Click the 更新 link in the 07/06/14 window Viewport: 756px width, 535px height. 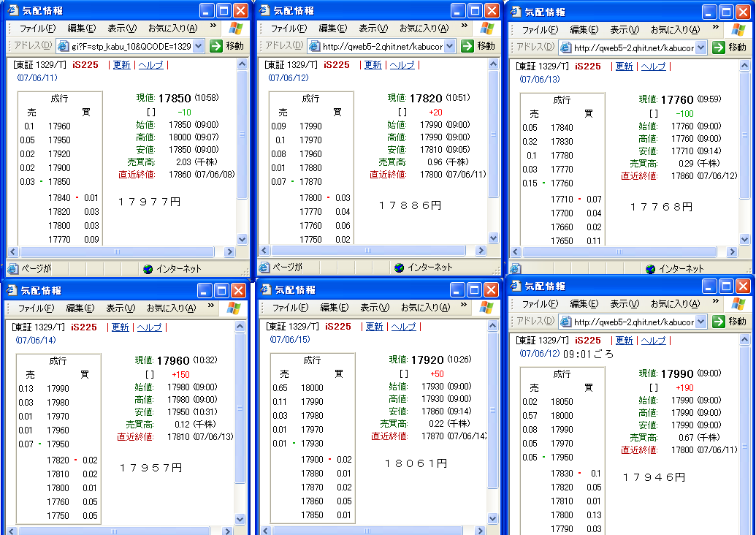(x=121, y=327)
